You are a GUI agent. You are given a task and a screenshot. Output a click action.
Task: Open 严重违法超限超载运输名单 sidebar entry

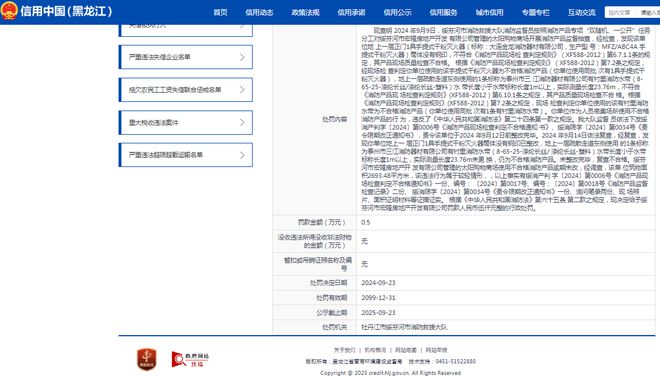(186, 155)
